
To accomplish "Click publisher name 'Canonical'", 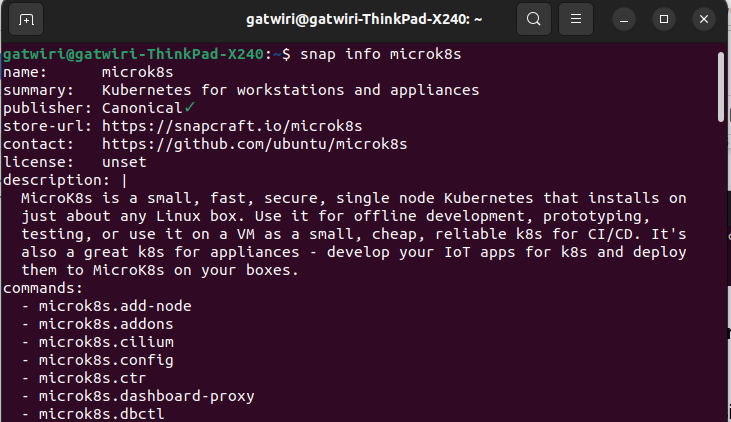I will [x=142, y=108].
